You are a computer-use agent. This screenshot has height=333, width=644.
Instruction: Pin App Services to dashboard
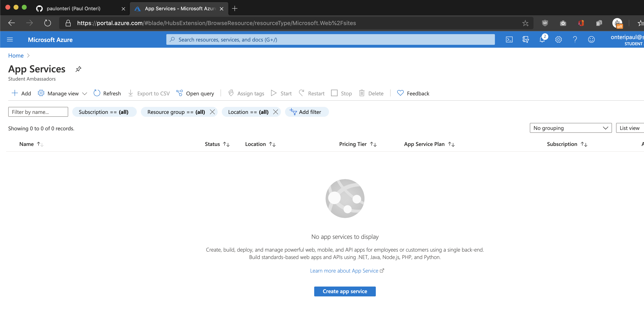78,69
